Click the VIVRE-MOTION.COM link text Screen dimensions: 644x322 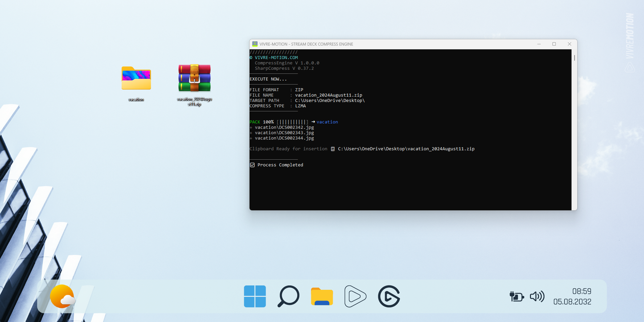pos(276,57)
